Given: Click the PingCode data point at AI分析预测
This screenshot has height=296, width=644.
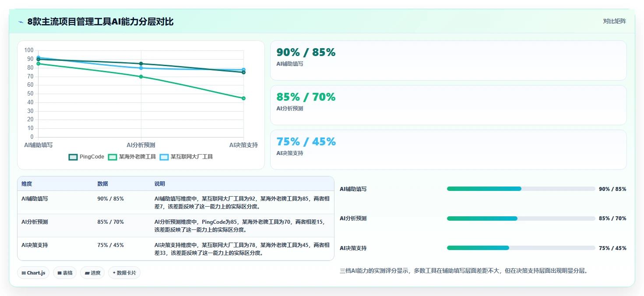Looking at the screenshot, I should [141, 64].
